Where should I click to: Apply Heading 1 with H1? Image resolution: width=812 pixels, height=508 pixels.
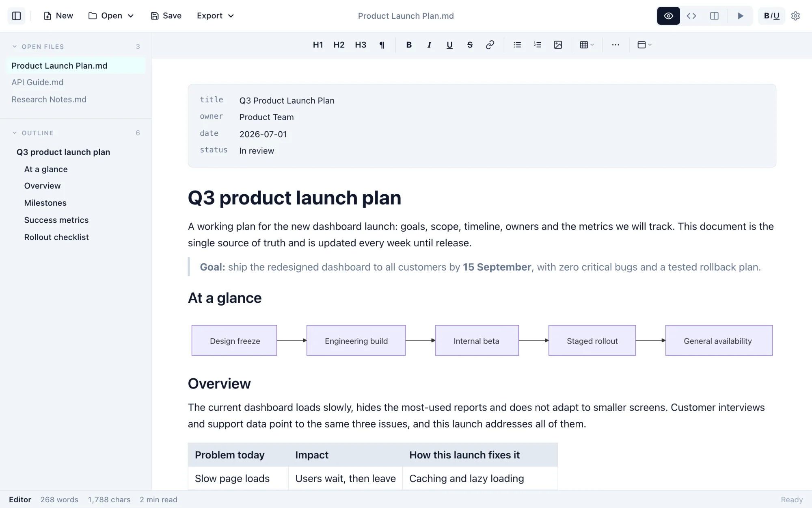(x=318, y=45)
